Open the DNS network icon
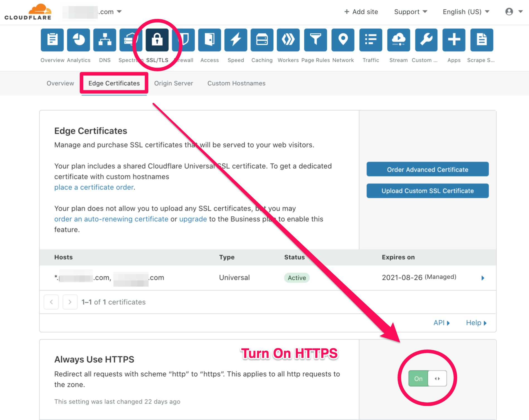 pyautogui.click(x=105, y=40)
